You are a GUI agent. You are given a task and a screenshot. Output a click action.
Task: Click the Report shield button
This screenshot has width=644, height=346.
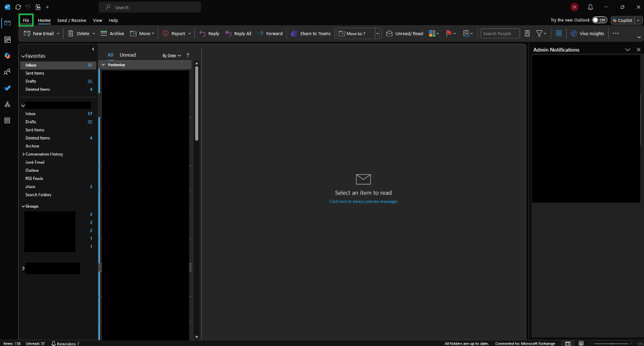174,34
